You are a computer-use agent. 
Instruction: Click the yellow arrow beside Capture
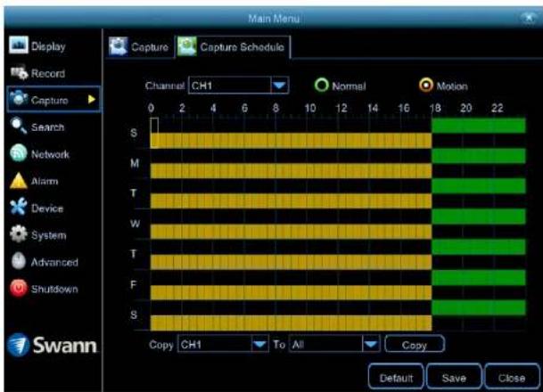tap(92, 100)
